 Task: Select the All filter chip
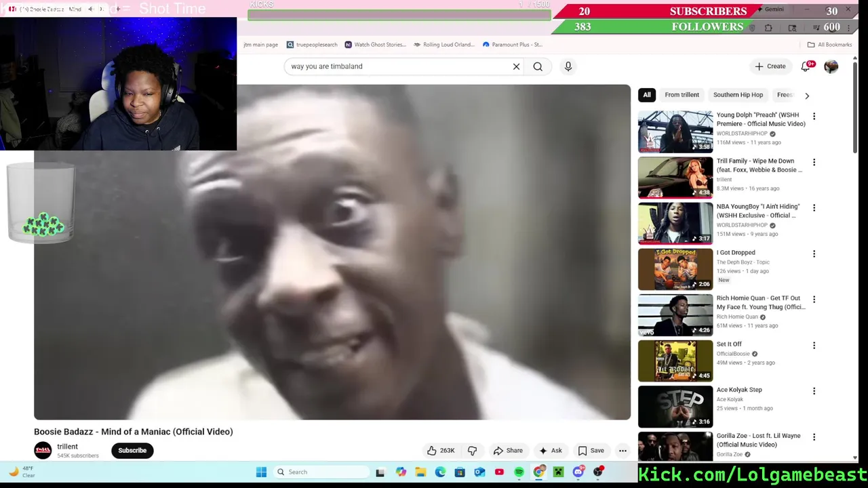coord(647,95)
